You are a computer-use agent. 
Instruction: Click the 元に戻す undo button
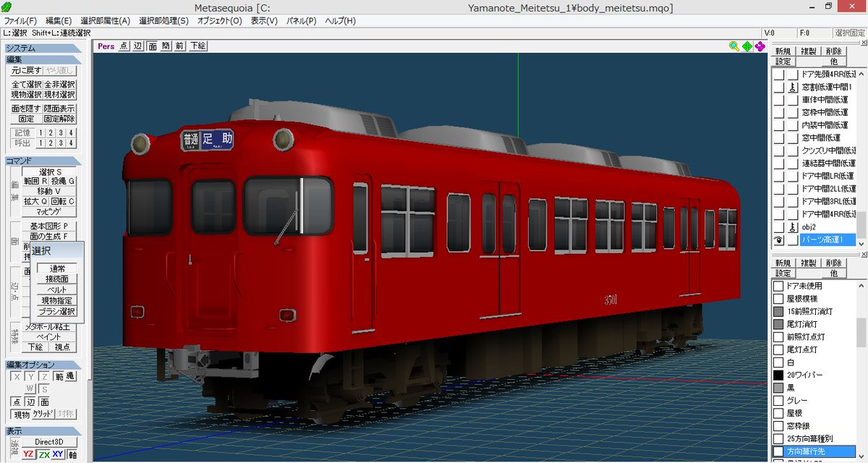click(x=27, y=71)
